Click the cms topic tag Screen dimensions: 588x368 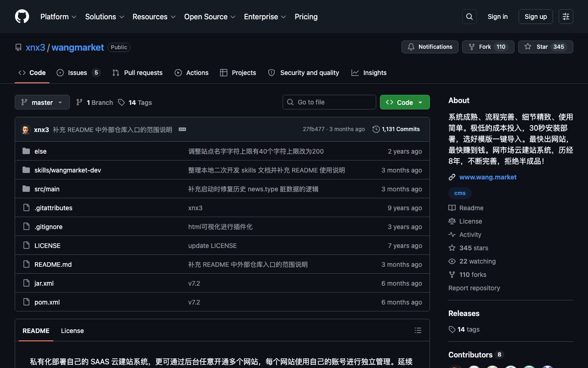(460, 193)
